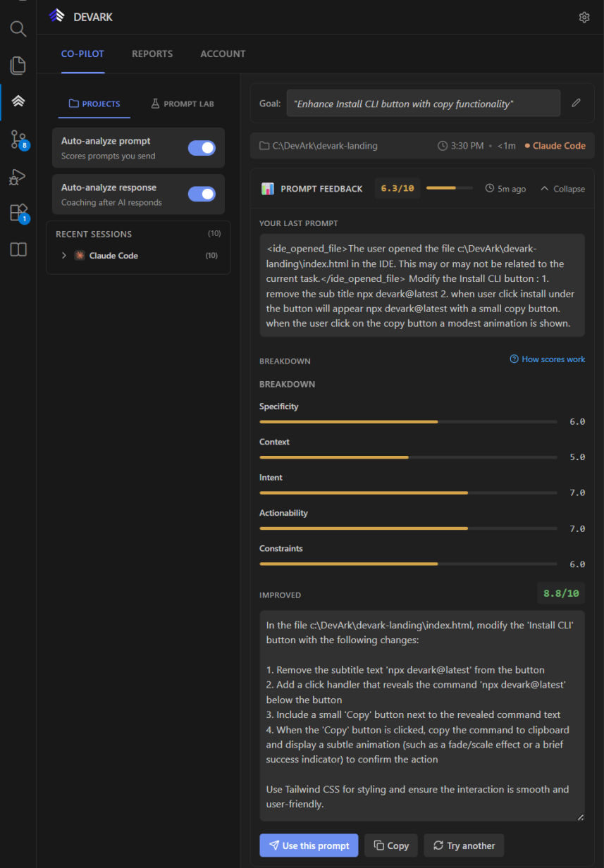Collapse the Prompt Feedback panel

coord(562,189)
